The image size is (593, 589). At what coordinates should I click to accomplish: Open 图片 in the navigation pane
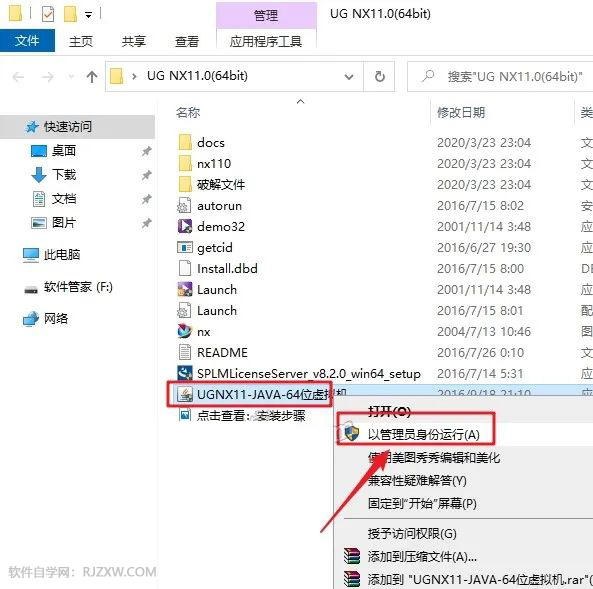tap(64, 222)
